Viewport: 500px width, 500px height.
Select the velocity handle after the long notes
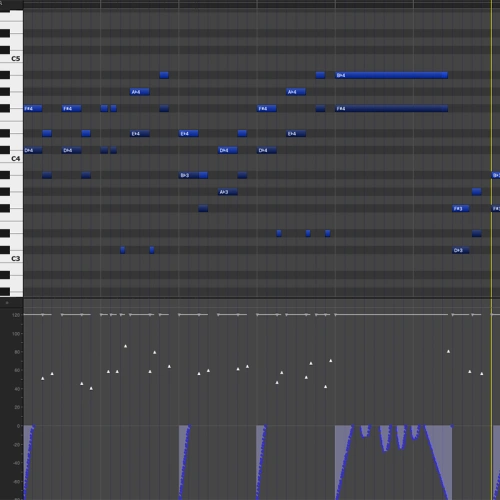pos(448,351)
